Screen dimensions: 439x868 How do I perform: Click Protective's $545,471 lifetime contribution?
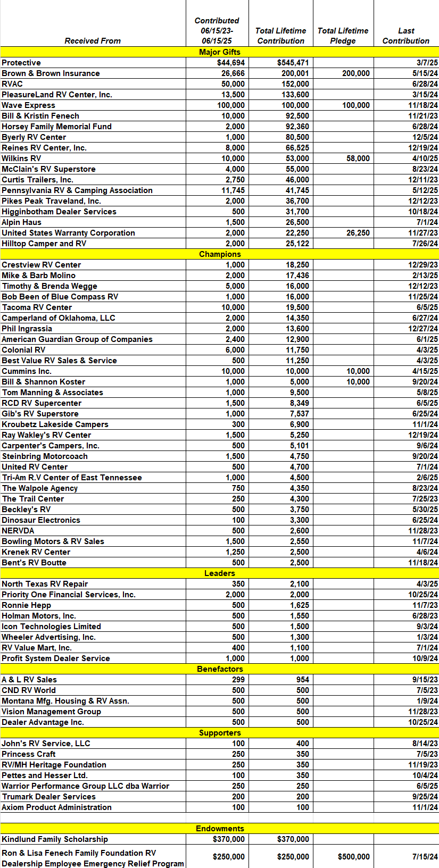[x=293, y=63]
